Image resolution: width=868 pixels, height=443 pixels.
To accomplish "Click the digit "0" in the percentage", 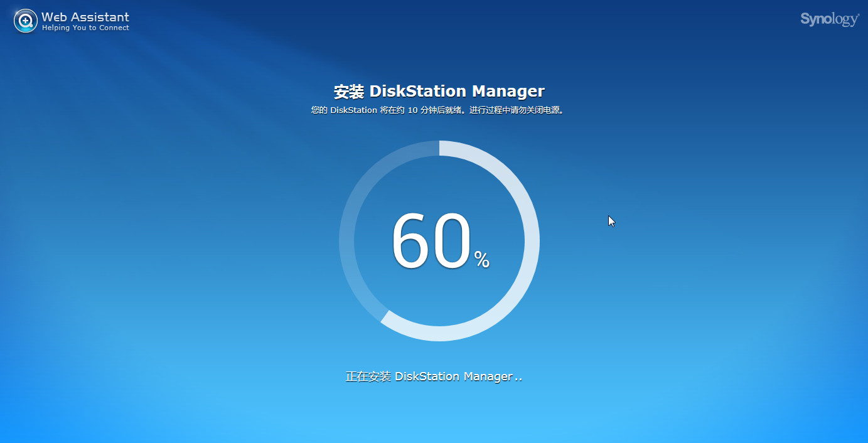I will pos(449,241).
